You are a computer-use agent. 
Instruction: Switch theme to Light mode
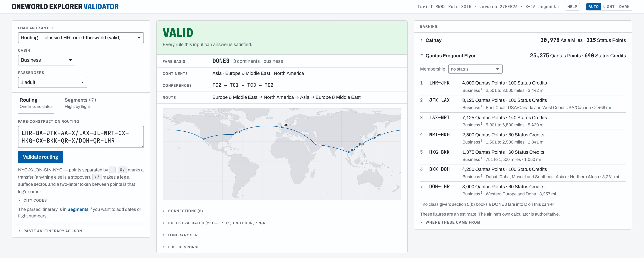click(608, 7)
